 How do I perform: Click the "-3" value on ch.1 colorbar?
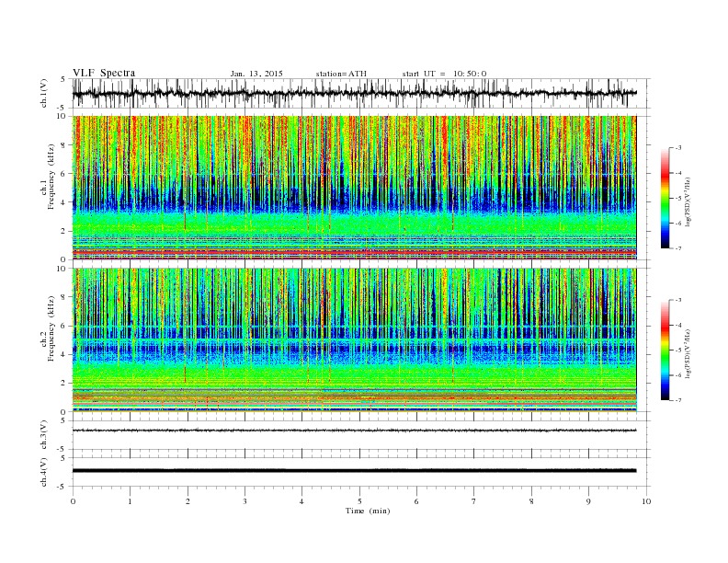tap(677, 148)
